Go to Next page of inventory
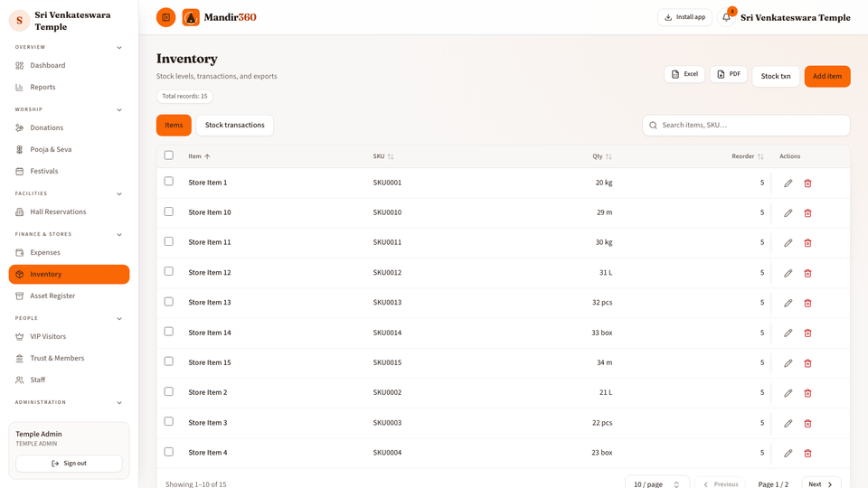Image resolution: width=868 pixels, height=488 pixels. point(821,483)
